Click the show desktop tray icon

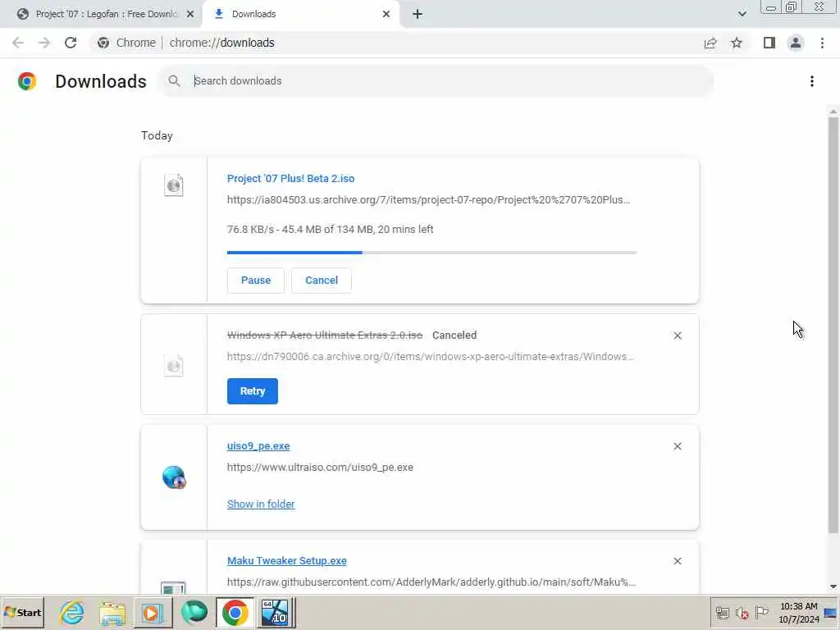831,612
